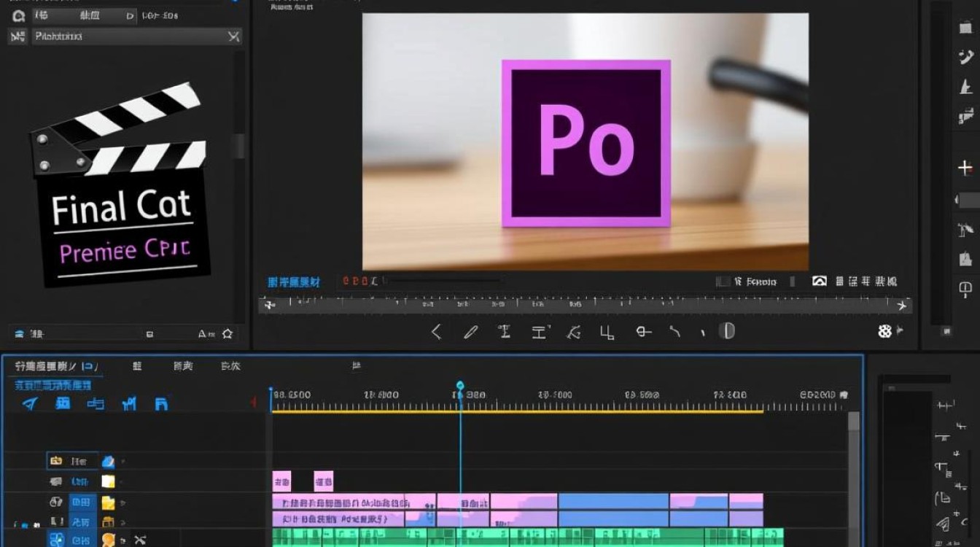This screenshot has width=980, height=547.
Task: Select the pencil icon below the preview monitor
Action: [470, 332]
